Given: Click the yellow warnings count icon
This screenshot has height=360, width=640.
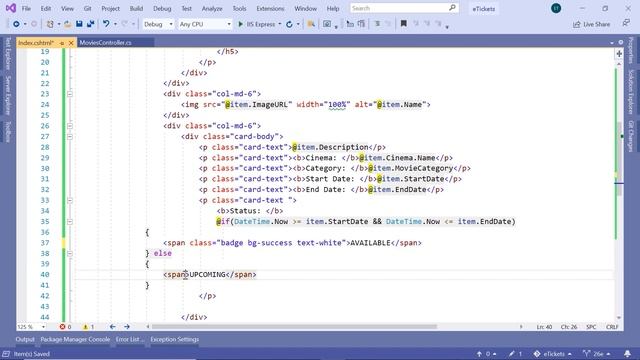Looking at the screenshot, I should pyautogui.click(x=85, y=327).
